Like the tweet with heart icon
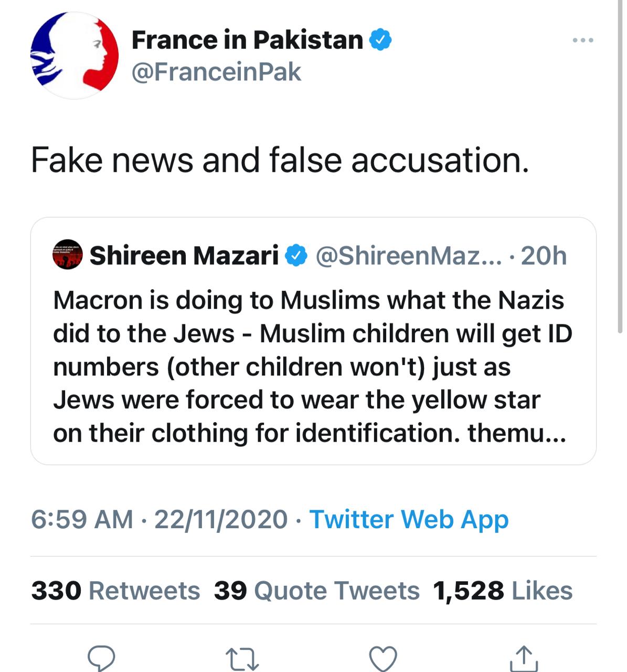 383,658
